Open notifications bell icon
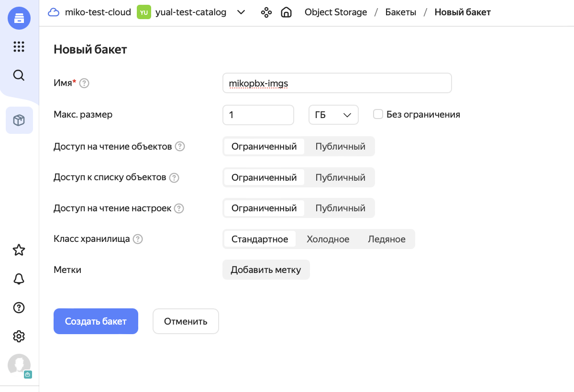This screenshot has height=392, width=574. pos(19,279)
